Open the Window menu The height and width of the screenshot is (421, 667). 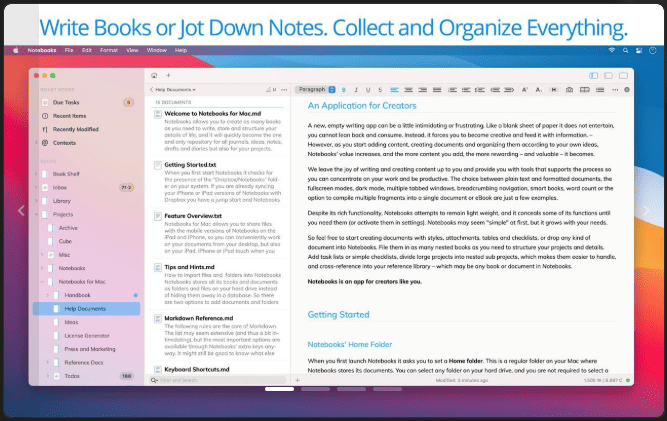pyautogui.click(x=157, y=50)
